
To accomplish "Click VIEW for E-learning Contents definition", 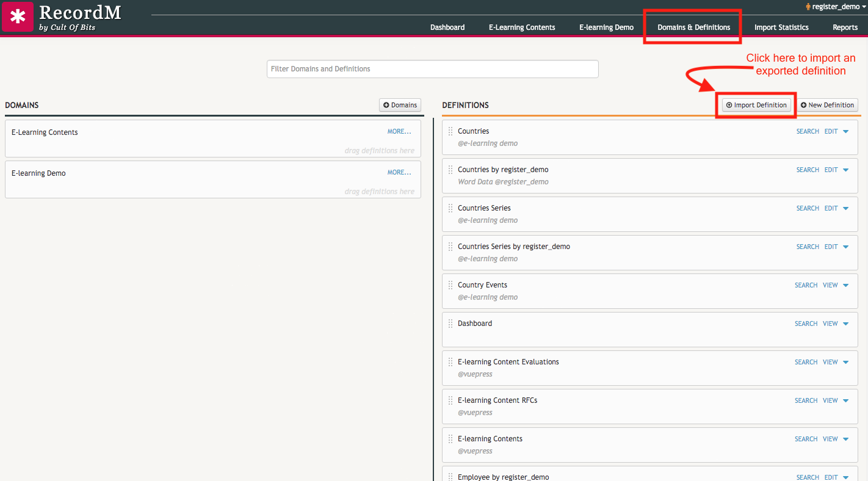I will (830, 439).
